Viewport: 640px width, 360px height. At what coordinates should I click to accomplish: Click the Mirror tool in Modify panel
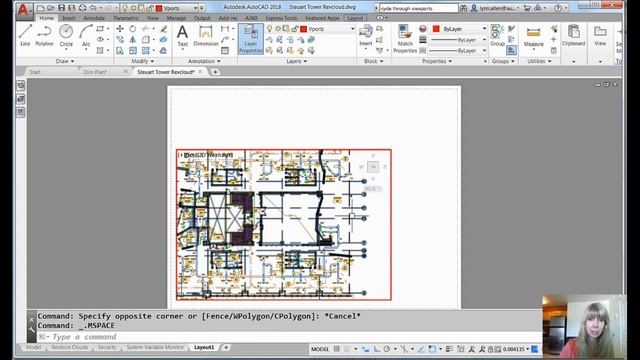coord(133,40)
